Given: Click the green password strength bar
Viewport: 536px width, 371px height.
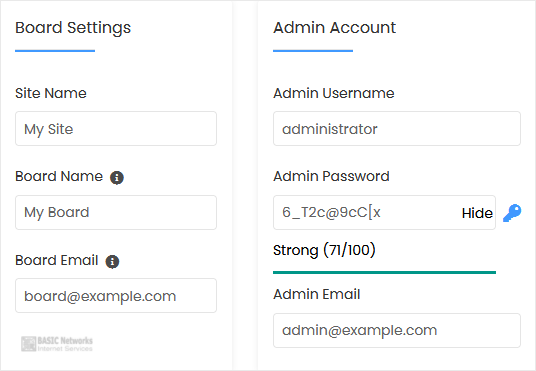Looking at the screenshot, I should [384, 273].
